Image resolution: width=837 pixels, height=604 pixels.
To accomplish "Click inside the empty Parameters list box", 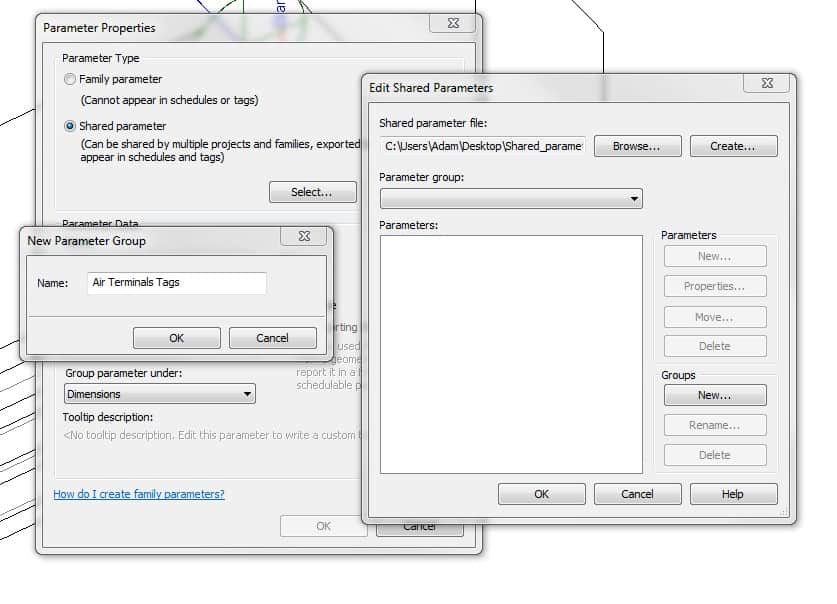I will pos(510,353).
